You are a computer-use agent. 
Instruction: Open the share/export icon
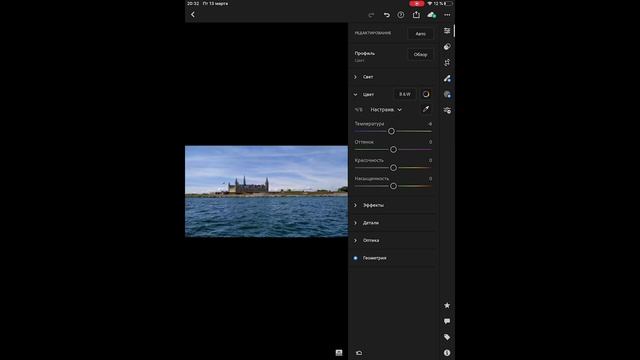[x=416, y=15]
